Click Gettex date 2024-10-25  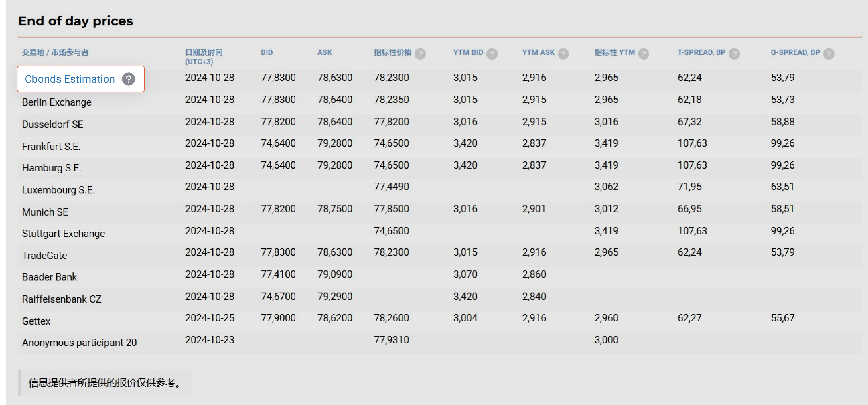click(x=210, y=318)
